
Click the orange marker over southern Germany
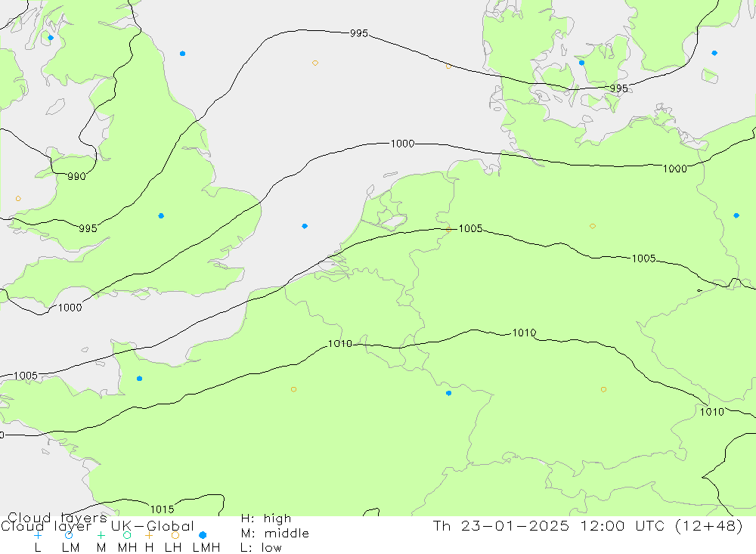click(x=603, y=389)
